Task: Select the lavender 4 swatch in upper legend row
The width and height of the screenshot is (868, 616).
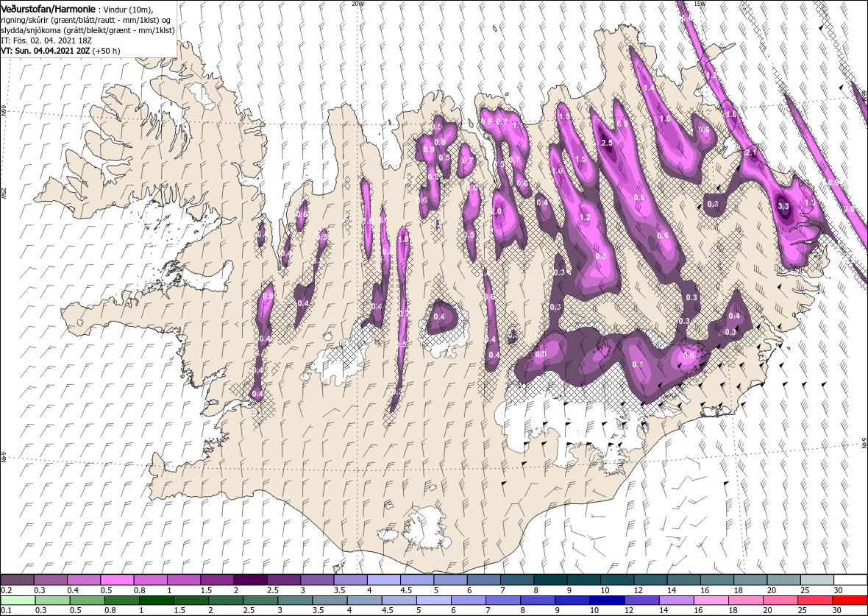Action: (384, 580)
